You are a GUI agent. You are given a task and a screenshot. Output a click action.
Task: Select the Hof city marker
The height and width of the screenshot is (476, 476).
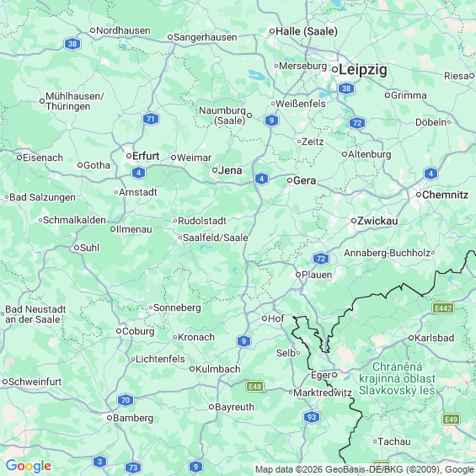click(x=265, y=318)
